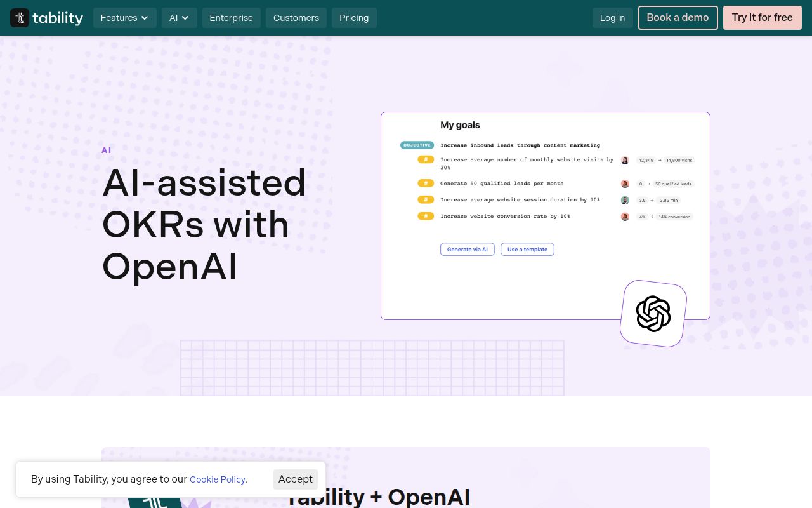
Task: Open the Pricing page
Action: click(354, 18)
